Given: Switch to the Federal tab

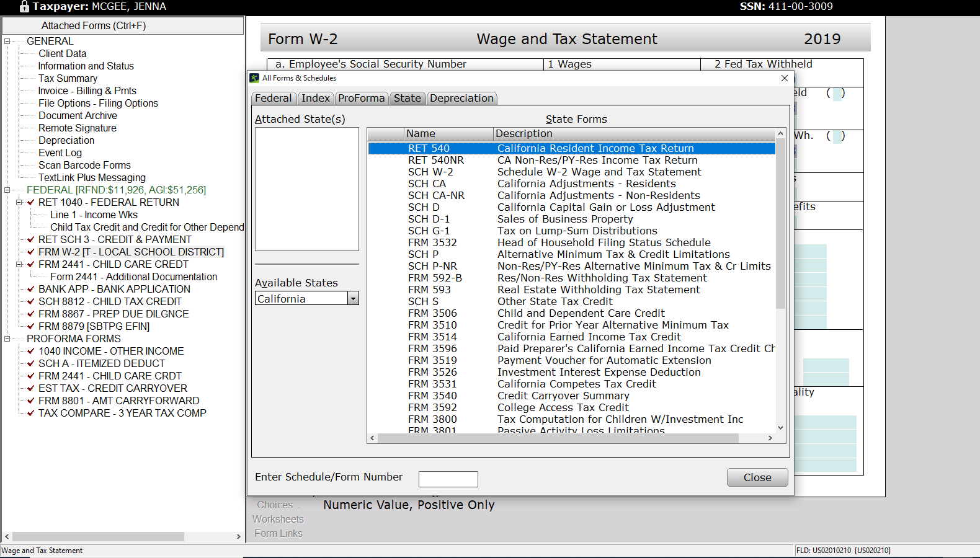Looking at the screenshot, I should click(273, 98).
